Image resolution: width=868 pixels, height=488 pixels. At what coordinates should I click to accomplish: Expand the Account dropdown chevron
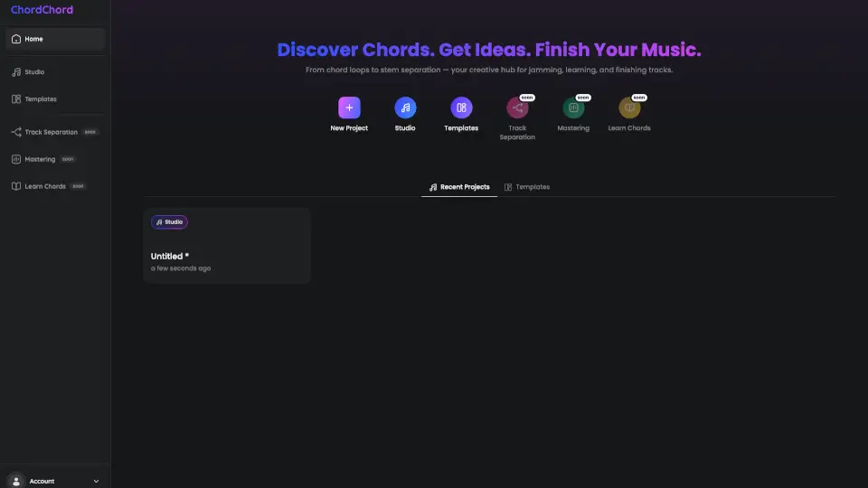tap(96, 482)
